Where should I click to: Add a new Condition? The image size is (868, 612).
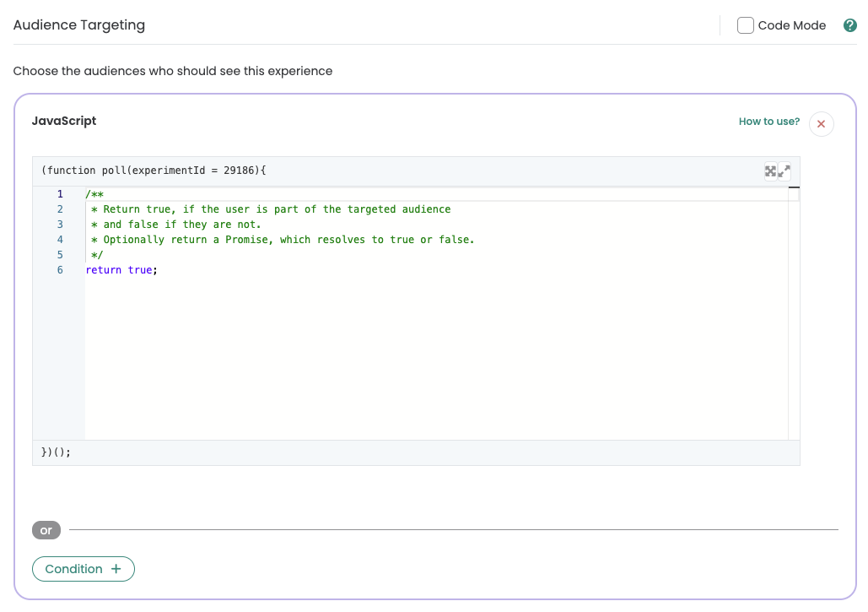click(x=83, y=569)
